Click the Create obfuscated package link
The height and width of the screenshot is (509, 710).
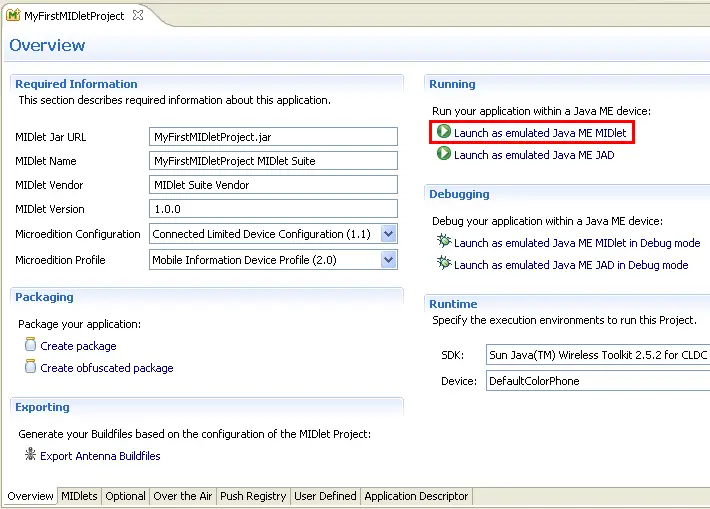[x=107, y=368]
